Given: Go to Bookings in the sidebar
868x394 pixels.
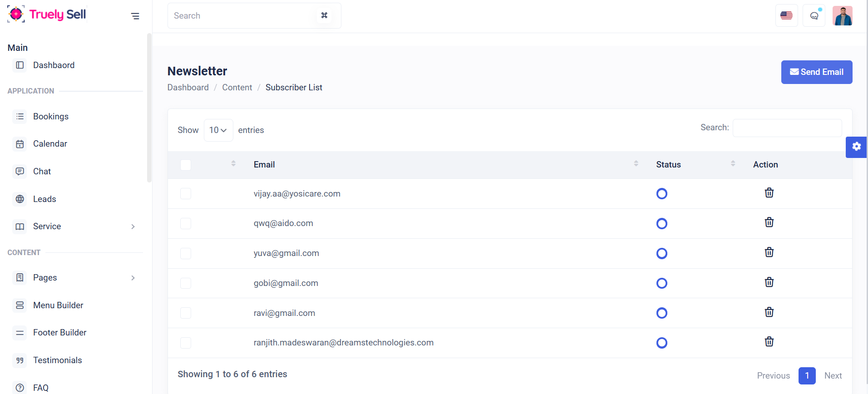Looking at the screenshot, I should 51,117.
